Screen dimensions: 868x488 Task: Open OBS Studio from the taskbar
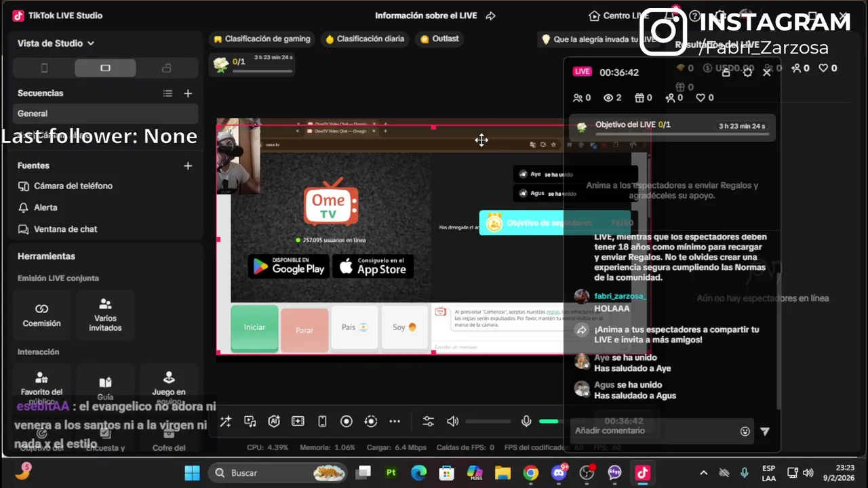pyautogui.click(x=587, y=472)
